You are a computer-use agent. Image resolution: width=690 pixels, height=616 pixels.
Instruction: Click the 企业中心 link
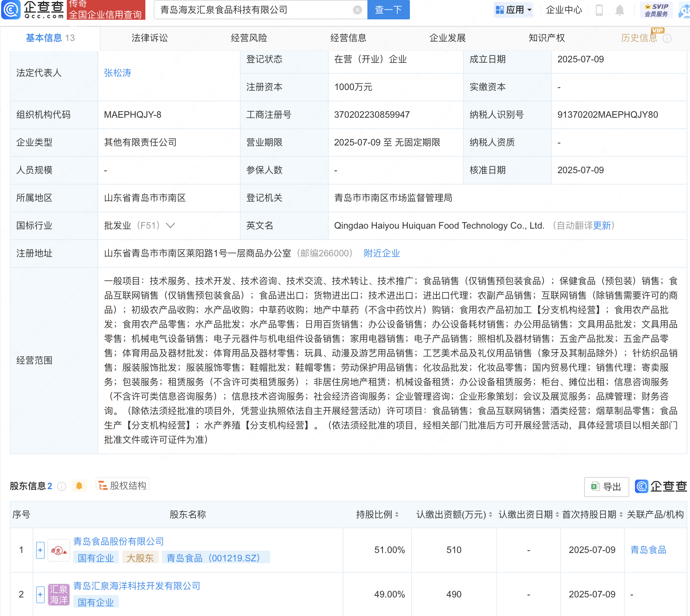point(564,10)
